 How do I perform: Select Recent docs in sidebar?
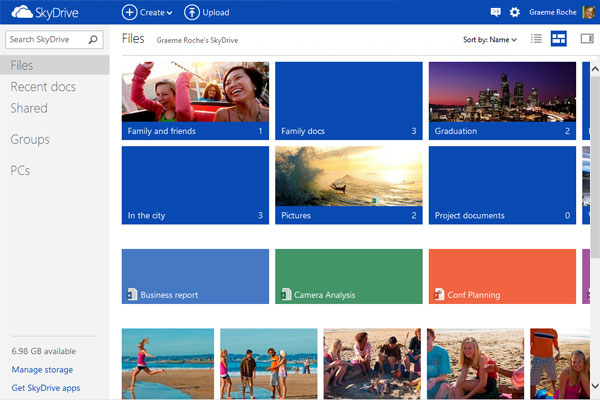click(x=43, y=87)
